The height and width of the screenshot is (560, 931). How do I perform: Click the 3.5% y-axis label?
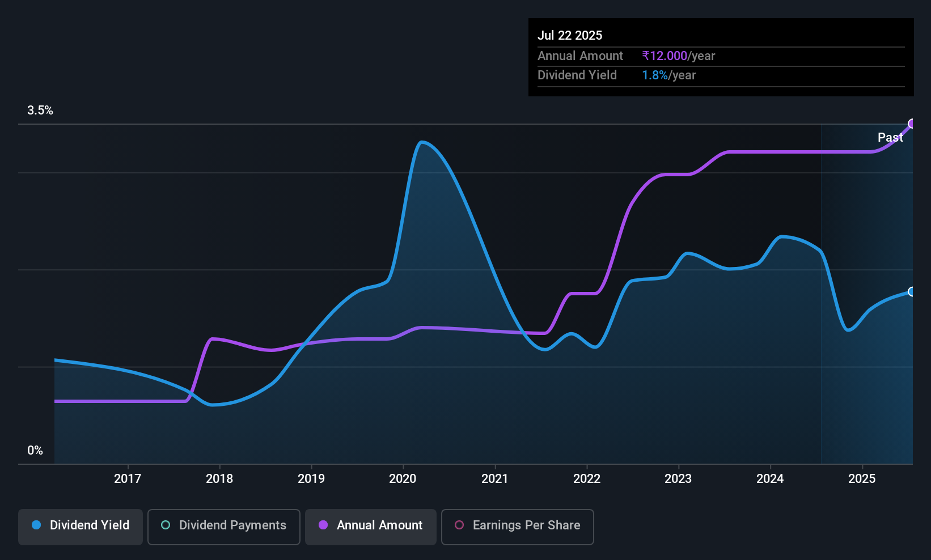pos(40,111)
